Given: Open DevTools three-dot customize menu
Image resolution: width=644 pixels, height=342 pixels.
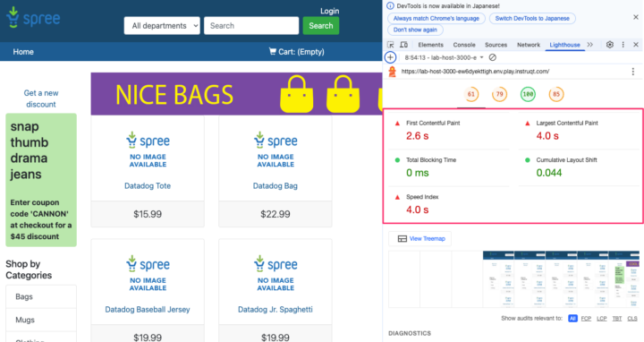Looking at the screenshot, I should click(623, 45).
